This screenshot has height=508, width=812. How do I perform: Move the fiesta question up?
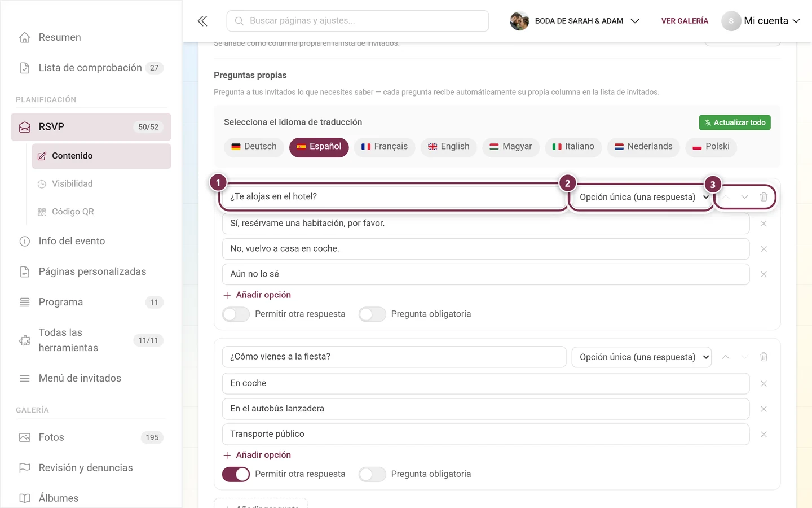pyautogui.click(x=726, y=357)
